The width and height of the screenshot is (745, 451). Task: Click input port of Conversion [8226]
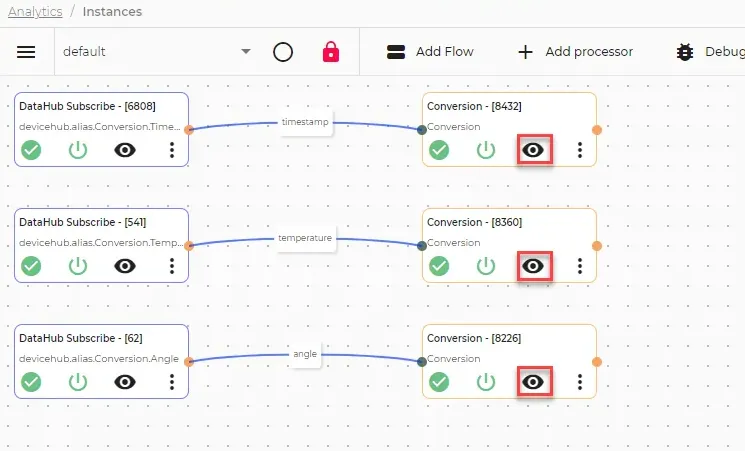click(421, 362)
